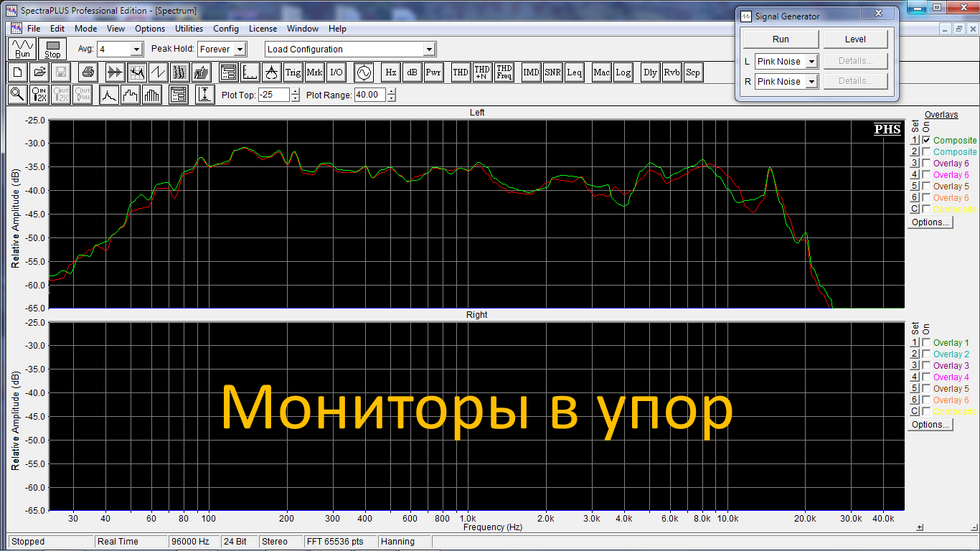Open the IMD utility button
This screenshot has height=551, width=980.
532,72
